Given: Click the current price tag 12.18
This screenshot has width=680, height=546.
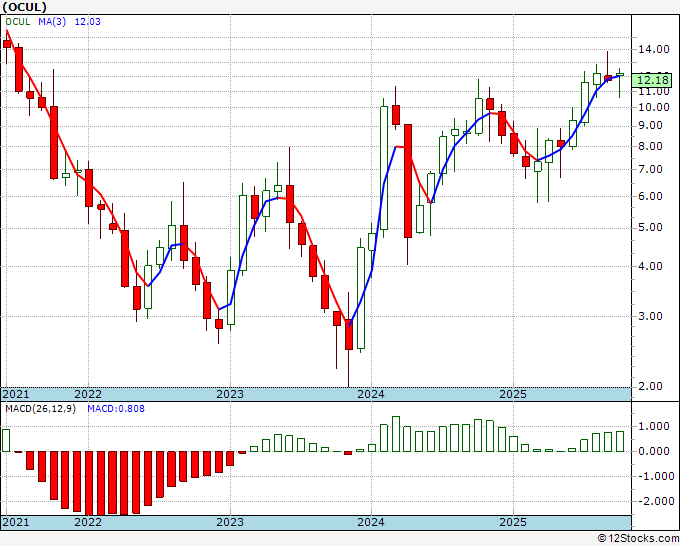Looking at the screenshot, I should (652, 80).
